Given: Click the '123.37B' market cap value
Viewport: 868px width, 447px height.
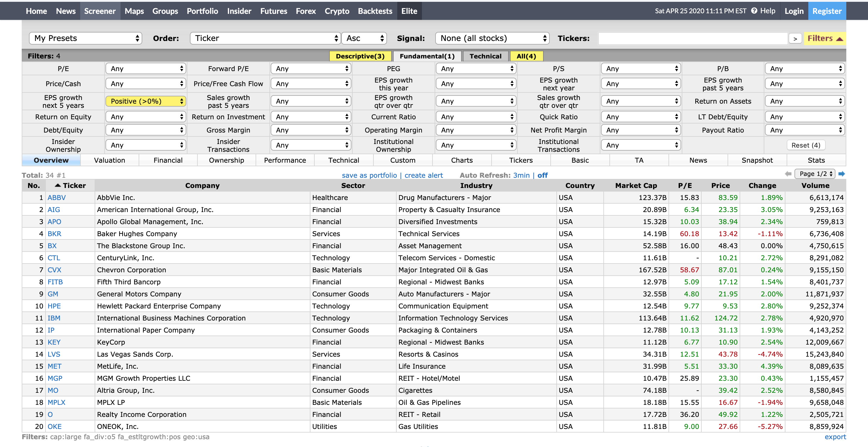Looking at the screenshot, I should tap(652, 198).
